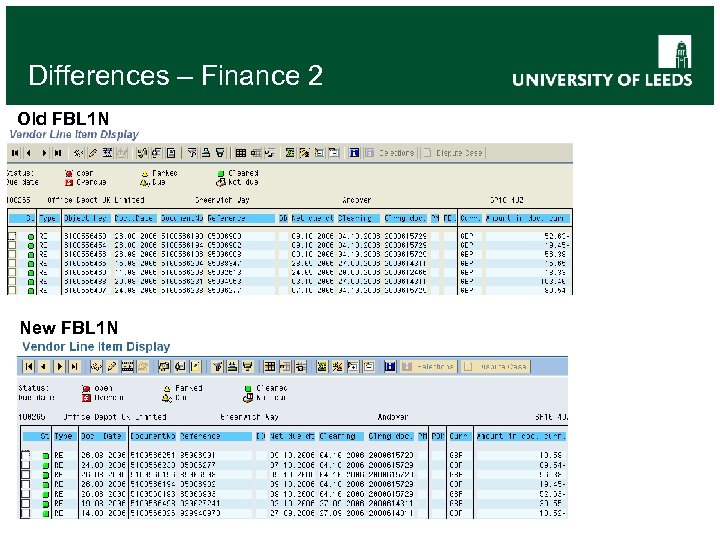Click next item arrow in Old FBL1N toolbar
Image resolution: width=720 pixels, height=540 pixels.
(44, 153)
